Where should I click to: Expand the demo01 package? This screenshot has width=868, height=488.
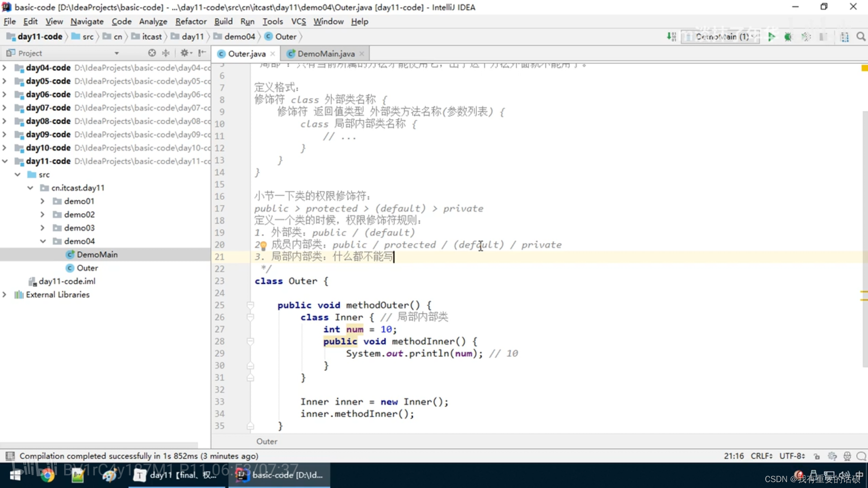[42, 201]
